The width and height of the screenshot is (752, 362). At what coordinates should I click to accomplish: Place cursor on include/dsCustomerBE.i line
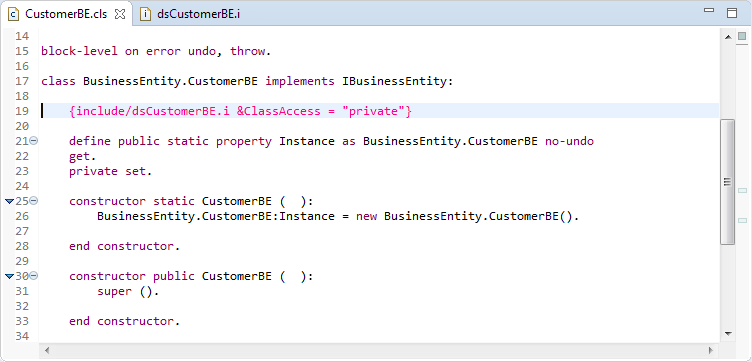point(240,111)
